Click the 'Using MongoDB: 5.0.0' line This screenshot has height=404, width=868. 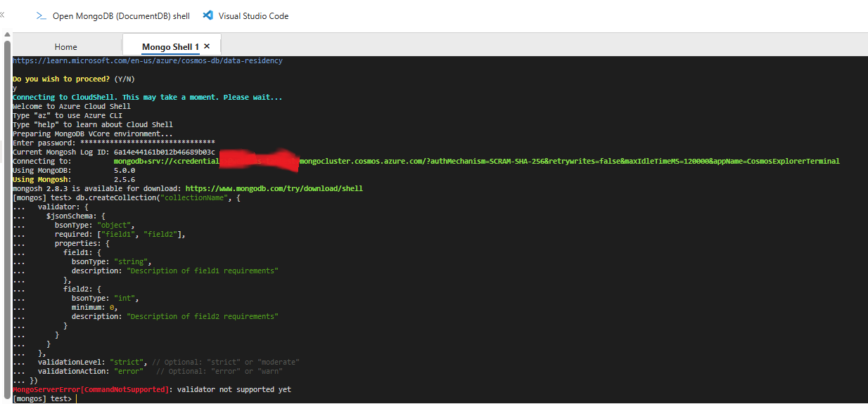click(74, 170)
